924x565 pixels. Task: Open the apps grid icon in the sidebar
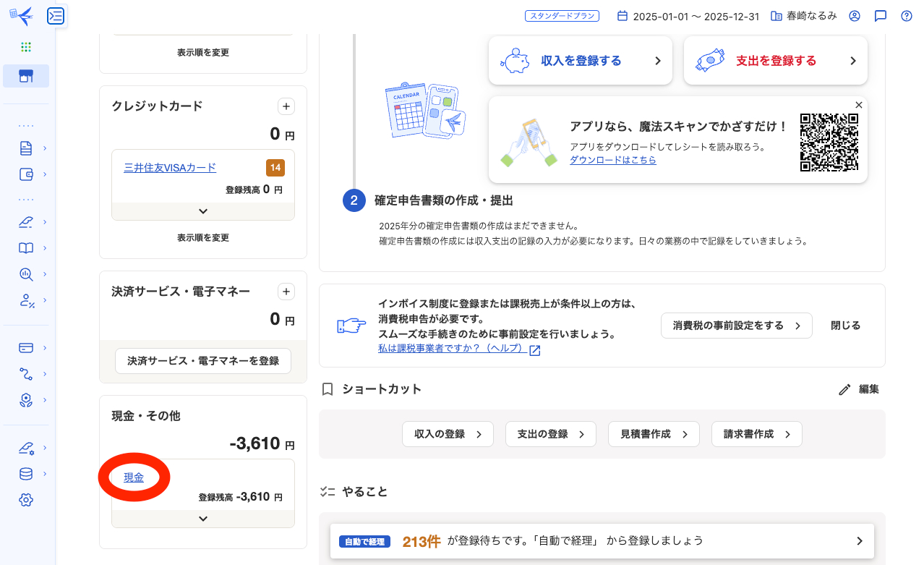tap(26, 46)
